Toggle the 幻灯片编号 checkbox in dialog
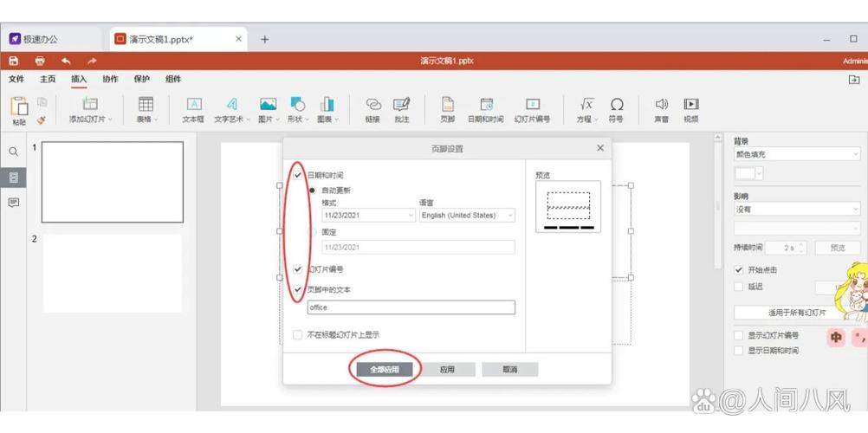The image size is (868, 433). point(298,269)
